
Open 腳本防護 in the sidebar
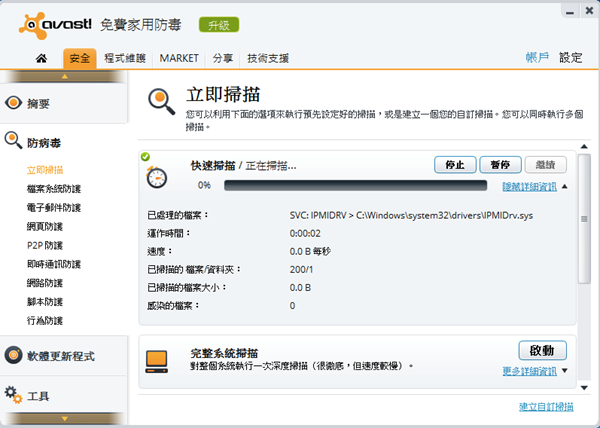45,301
